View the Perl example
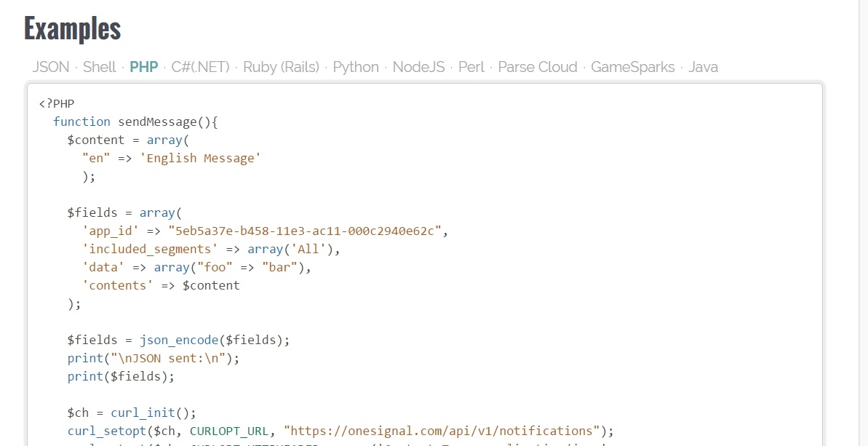The image size is (868, 446). (x=471, y=67)
